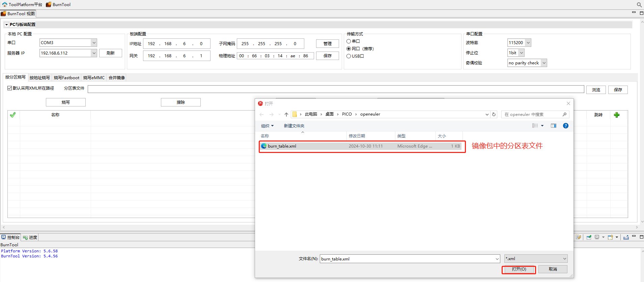644x282 pixels.
Task: Click the 分区表文件 path input field
Action: coord(336,89)
